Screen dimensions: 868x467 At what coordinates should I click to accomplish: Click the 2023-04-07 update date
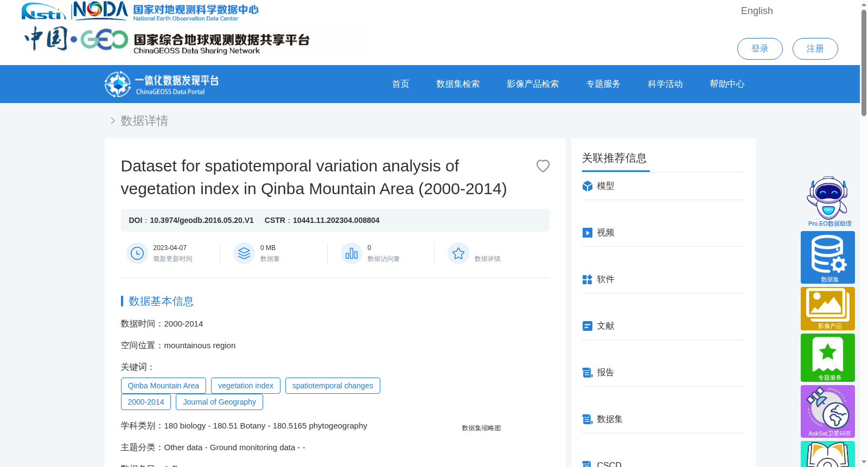point(170,248)
